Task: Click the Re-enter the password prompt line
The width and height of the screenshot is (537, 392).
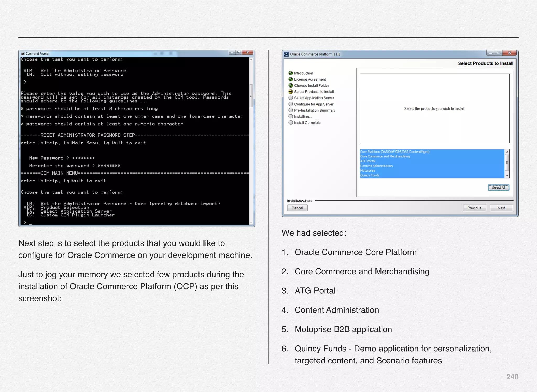Action: [75, 166]
